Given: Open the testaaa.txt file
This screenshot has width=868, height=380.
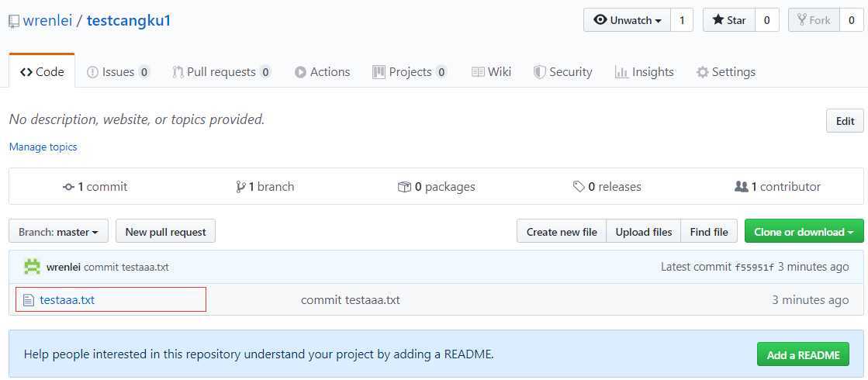Looking at the screenshot, I should click(x=67, y=300).
